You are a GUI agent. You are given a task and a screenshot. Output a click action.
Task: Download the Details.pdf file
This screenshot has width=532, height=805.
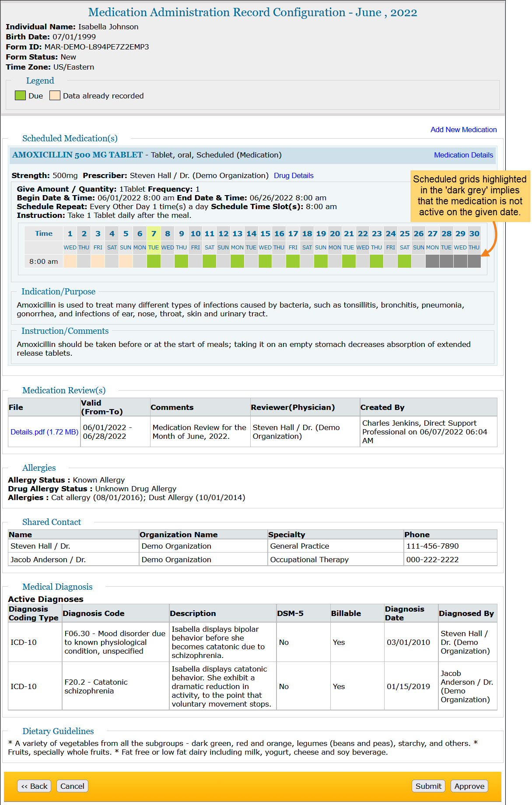[44, 432]
